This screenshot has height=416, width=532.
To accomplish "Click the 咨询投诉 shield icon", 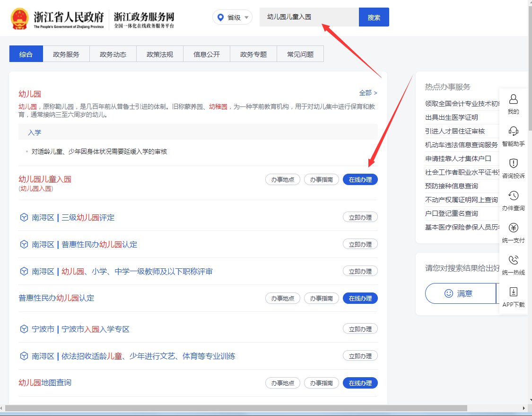I will click(513, 164).
